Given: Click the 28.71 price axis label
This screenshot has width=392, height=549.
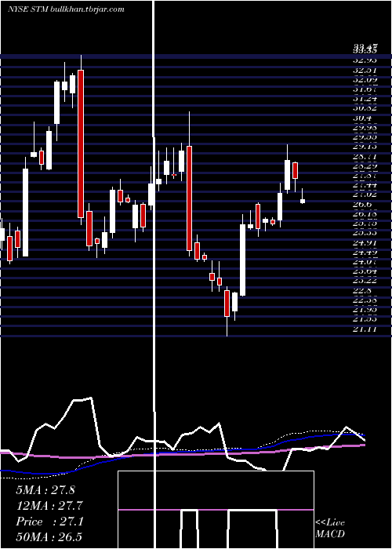Looking at the screenshot, I should (365, 157).
